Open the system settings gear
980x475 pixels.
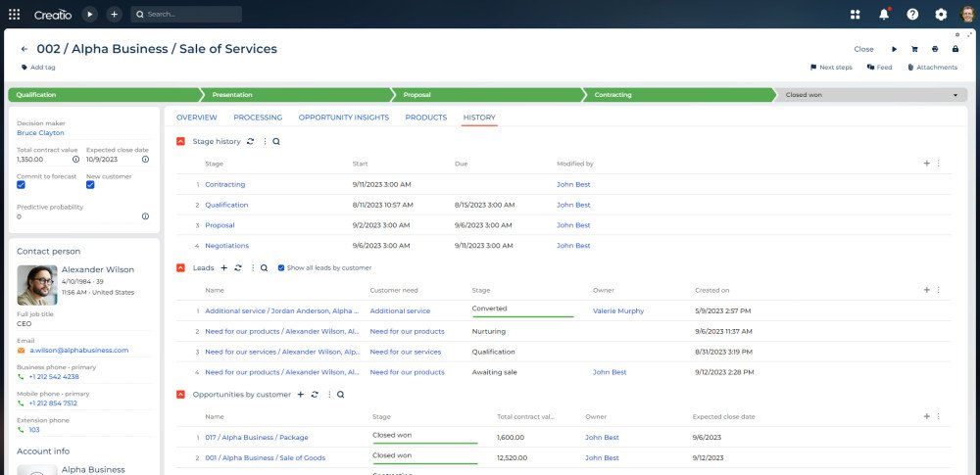[941, 15]
